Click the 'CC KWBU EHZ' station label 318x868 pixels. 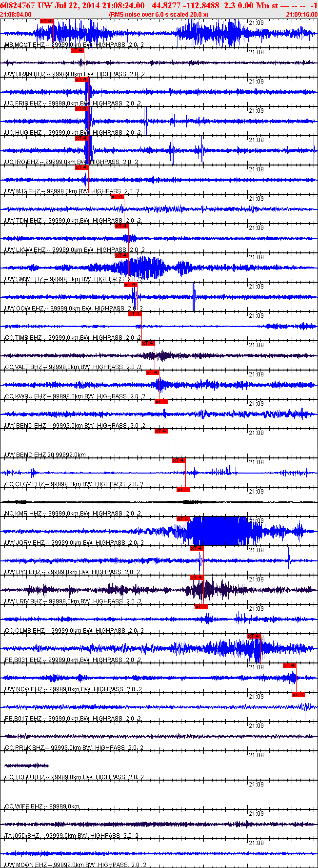click(x=25, y=396)
